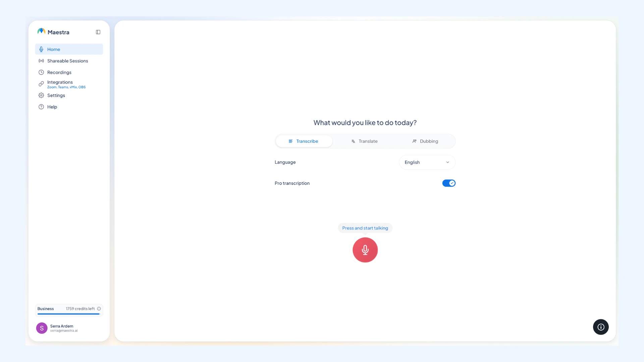This screenshot has height=362, width=644.
Task: Click the question mark icon beside Help
Action: (x=41, y=107)
